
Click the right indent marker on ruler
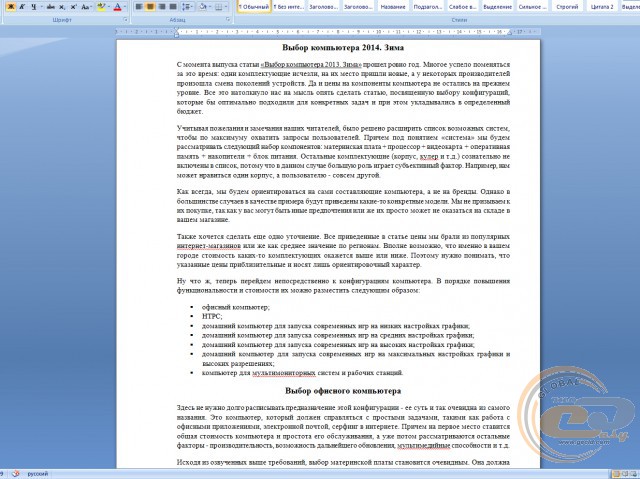(509, 33)
